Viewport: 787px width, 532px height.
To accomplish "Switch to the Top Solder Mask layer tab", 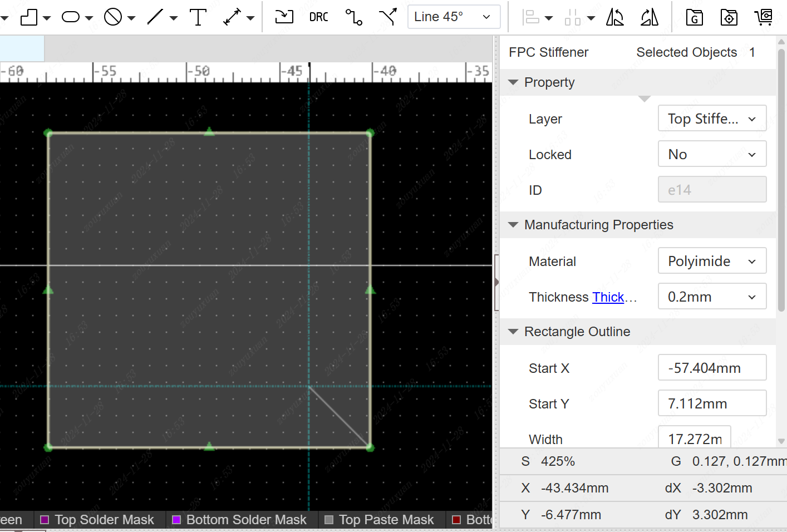I will [104, 520].
